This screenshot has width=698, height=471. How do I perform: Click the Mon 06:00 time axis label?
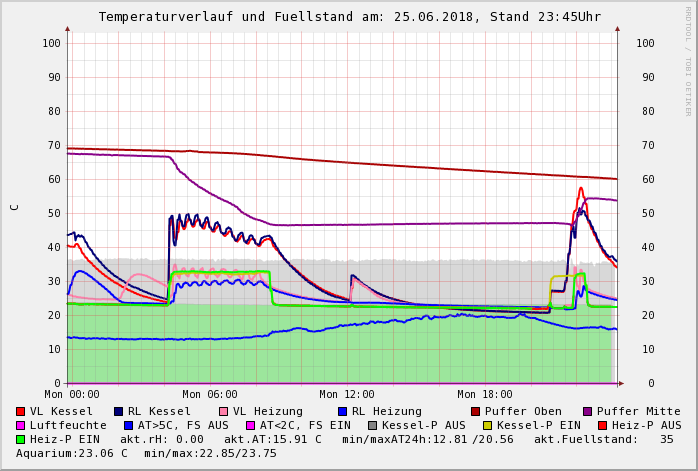[x=209, y=395]
